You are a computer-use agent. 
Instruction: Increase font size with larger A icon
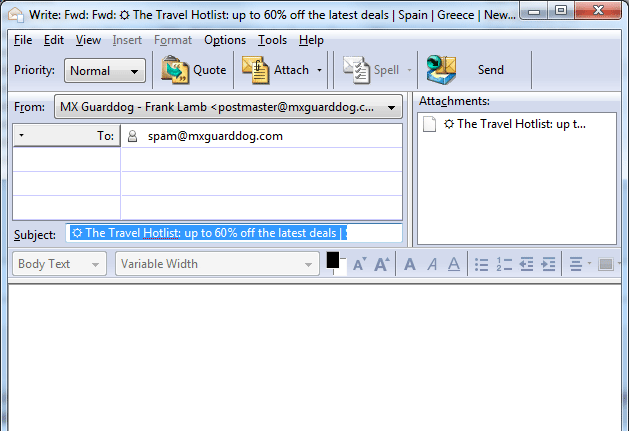381,264
